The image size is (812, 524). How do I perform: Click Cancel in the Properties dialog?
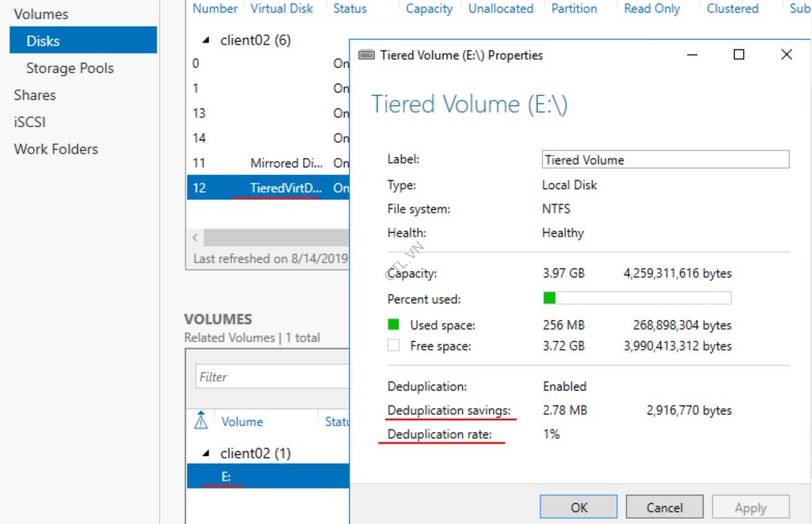click(664, 506)
